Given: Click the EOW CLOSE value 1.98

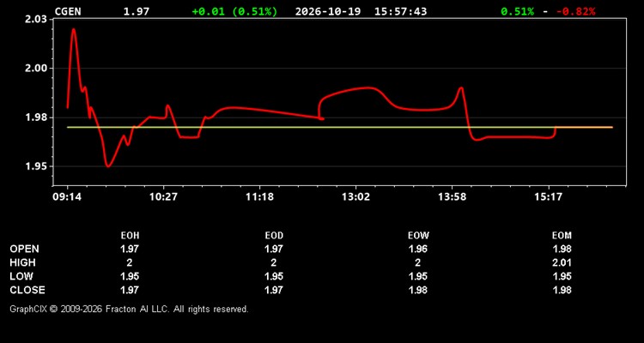Looking at the screenshot, I should click(x=418, y=290).
